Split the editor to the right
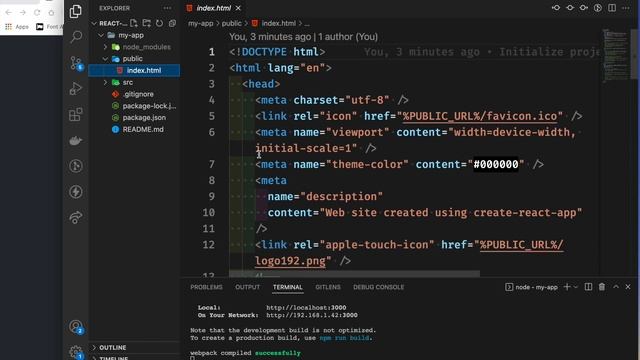640x360 pixels. pos(612,8)
